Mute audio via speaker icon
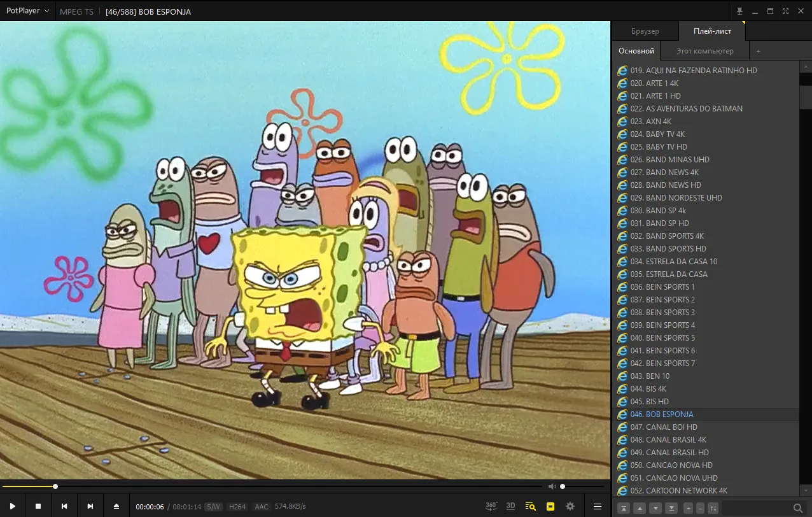 552,486
